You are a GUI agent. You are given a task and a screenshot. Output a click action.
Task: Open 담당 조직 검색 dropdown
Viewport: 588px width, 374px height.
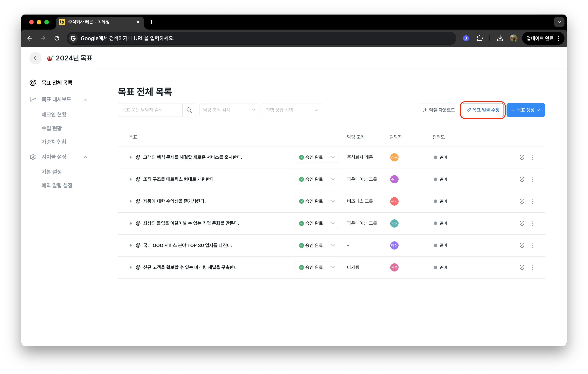229,110
